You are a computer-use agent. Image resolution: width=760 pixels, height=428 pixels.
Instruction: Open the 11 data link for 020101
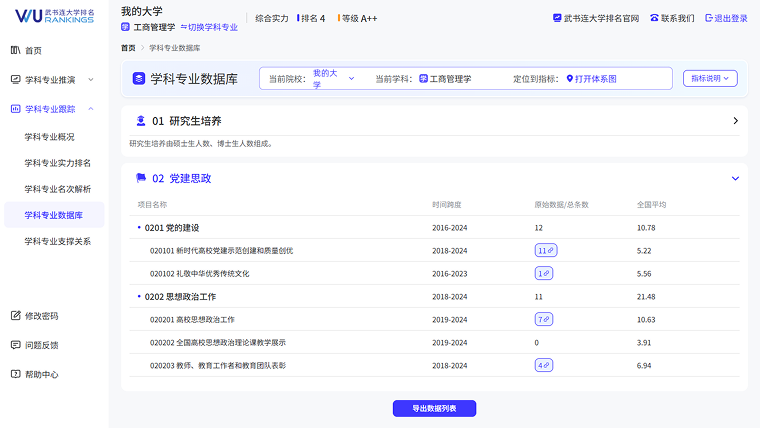(546, 250)
